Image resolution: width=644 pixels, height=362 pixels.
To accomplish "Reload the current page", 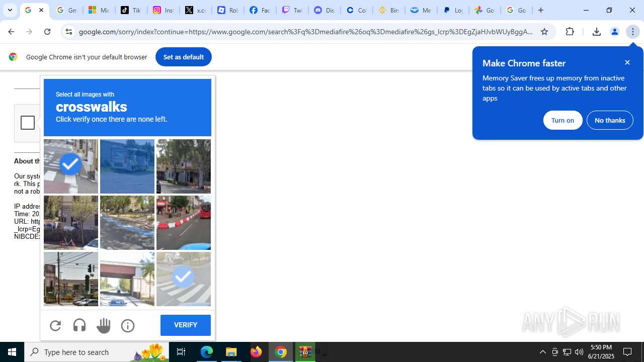I will [47, 32].
